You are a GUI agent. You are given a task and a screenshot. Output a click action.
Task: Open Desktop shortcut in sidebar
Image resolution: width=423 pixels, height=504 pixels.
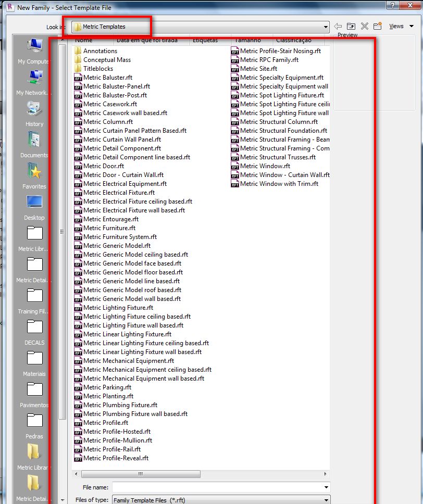tap(34, 208)
